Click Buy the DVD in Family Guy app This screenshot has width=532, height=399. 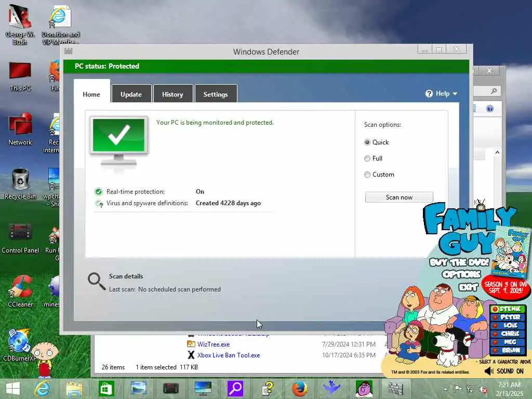point(459,262)
